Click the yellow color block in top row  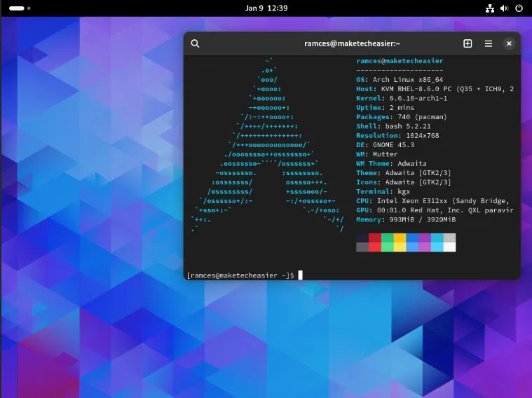[400, 238]
